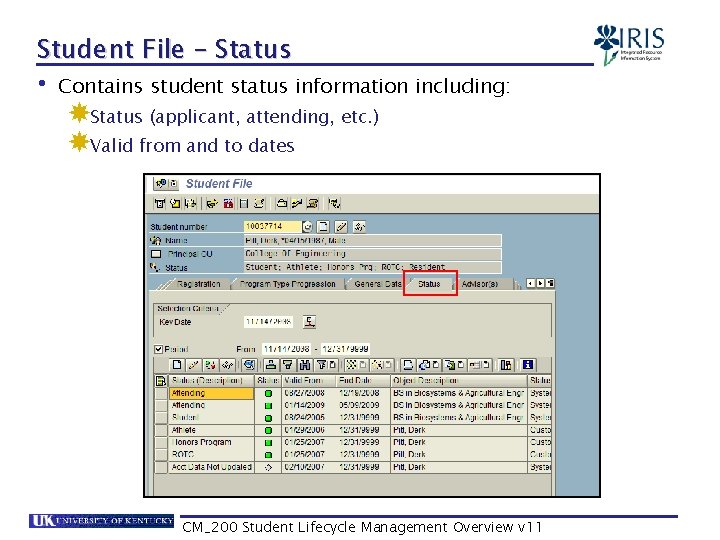
Task: Click sort ascending icon in grid toolbar
Action: tap(271, 365)
